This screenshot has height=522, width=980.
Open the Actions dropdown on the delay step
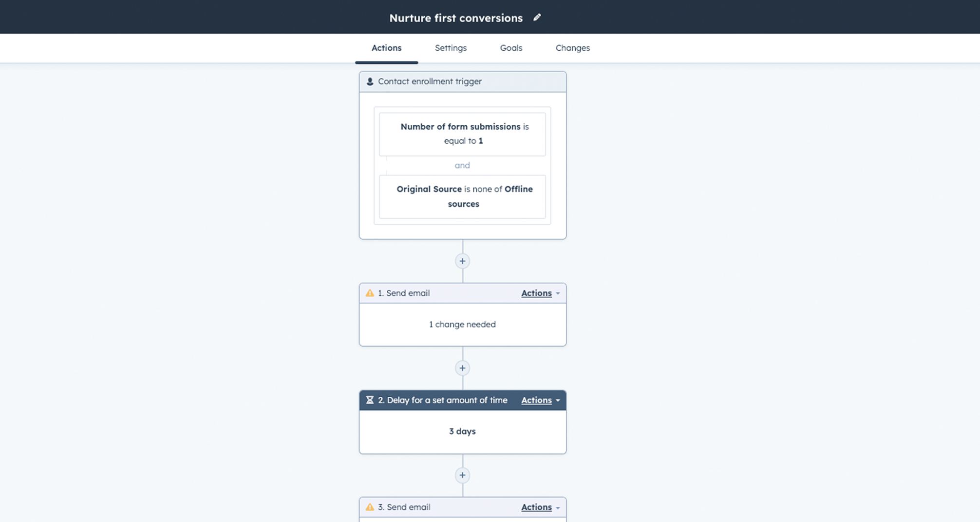pyautogui.click(x=538, y=400)
